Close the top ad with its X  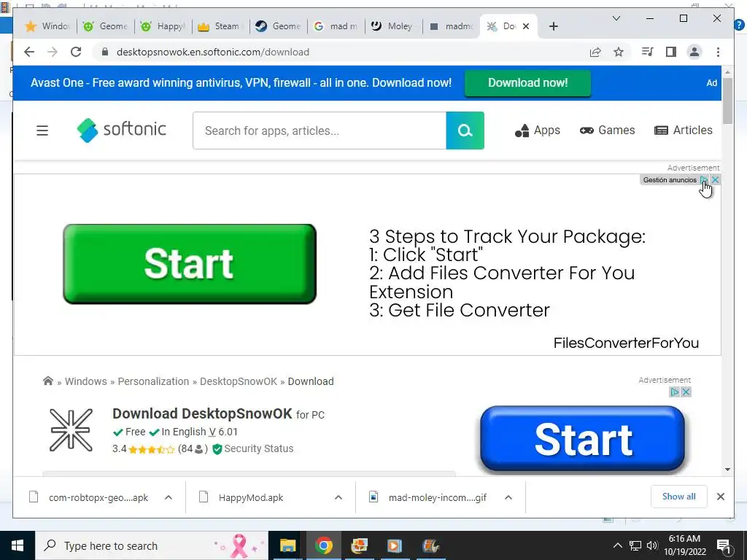[x=715, y=179]
